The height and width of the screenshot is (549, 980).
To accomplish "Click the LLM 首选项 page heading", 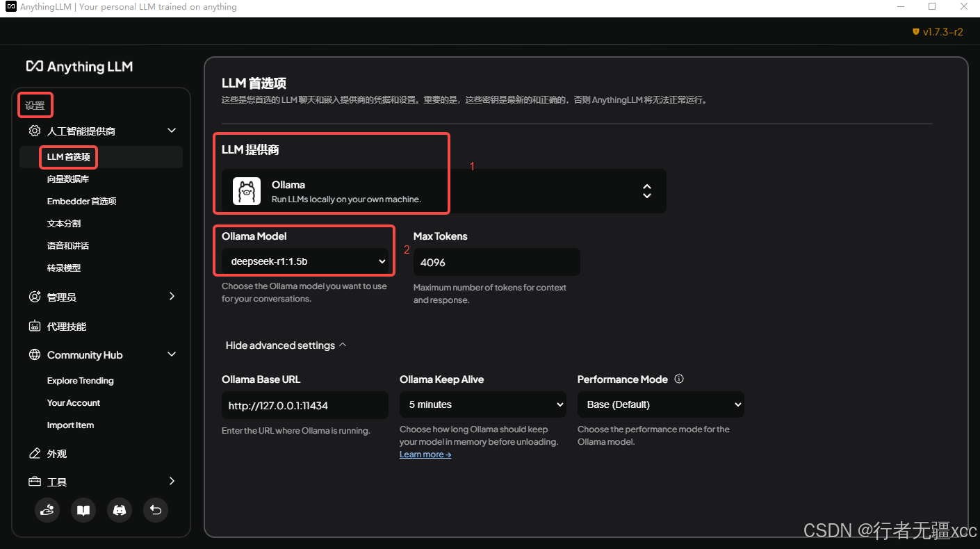I will click(254, 83).
